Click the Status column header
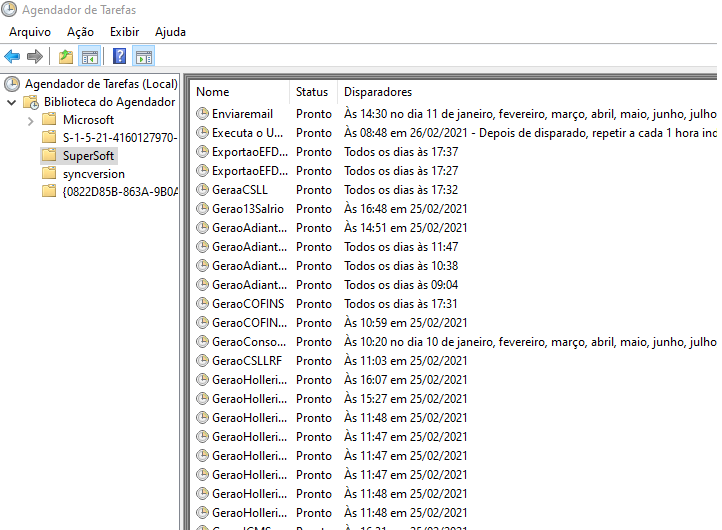 click(312, 92)
